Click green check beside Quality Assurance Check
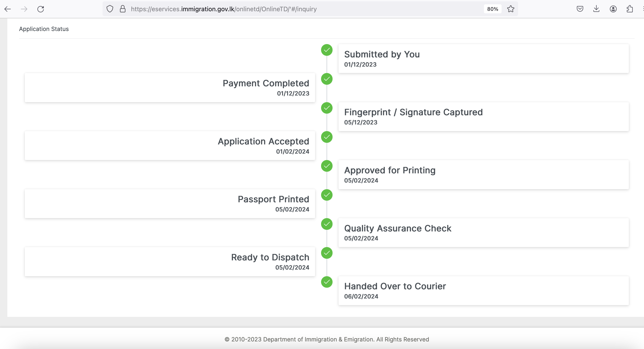This screenshot has width=644, height=349. [327, 224]
